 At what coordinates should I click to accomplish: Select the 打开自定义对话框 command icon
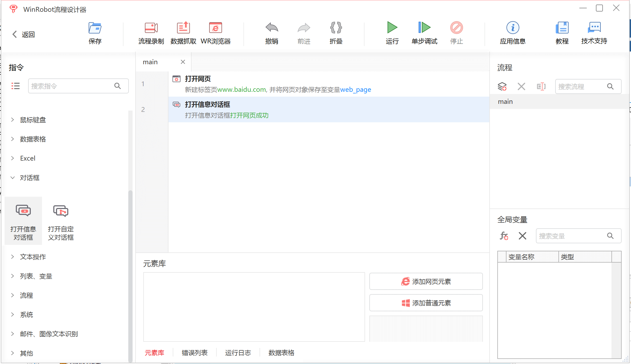pyautogui.click(x=61, y=211)
